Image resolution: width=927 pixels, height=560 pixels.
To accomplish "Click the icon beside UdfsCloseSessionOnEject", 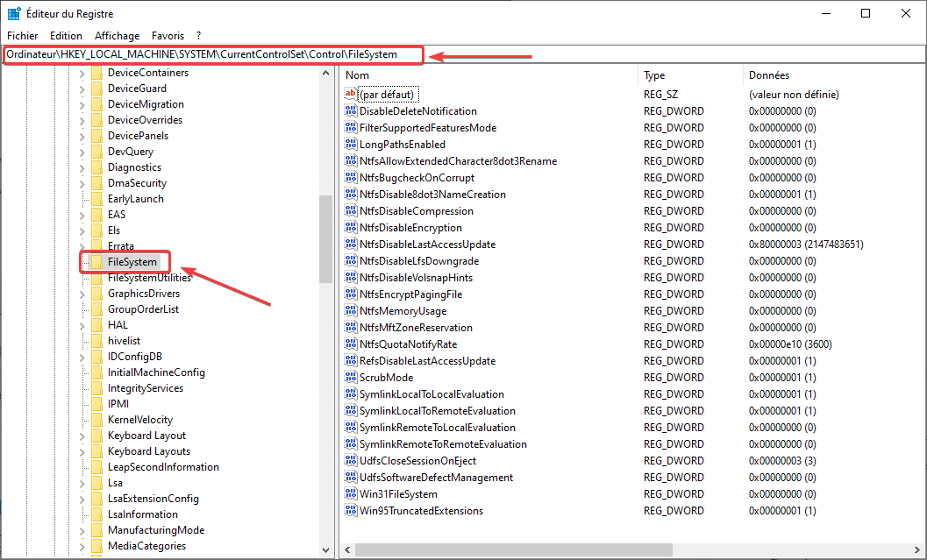I will 351,461.
